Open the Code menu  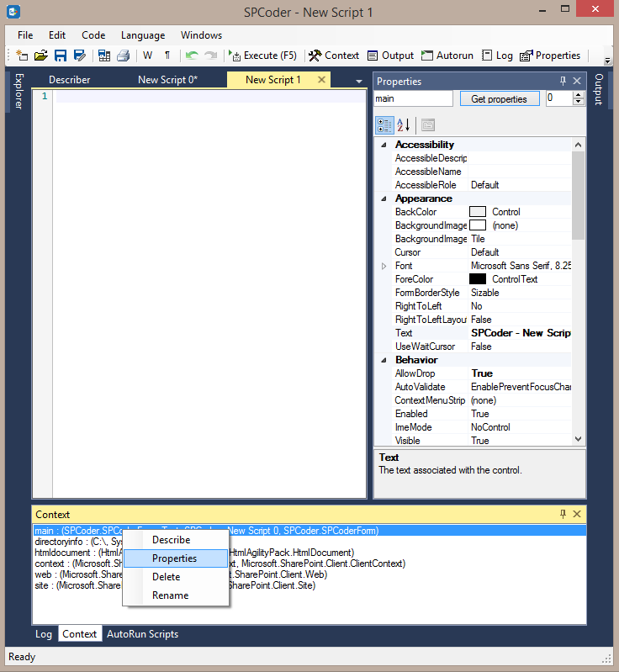(x=93, y=35)
